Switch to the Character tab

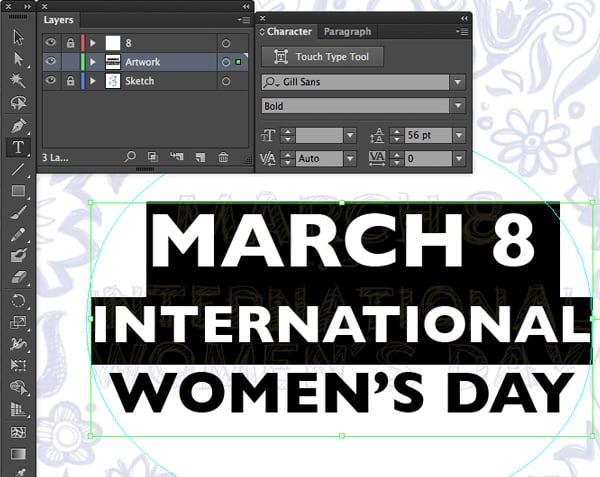point(289,31)
